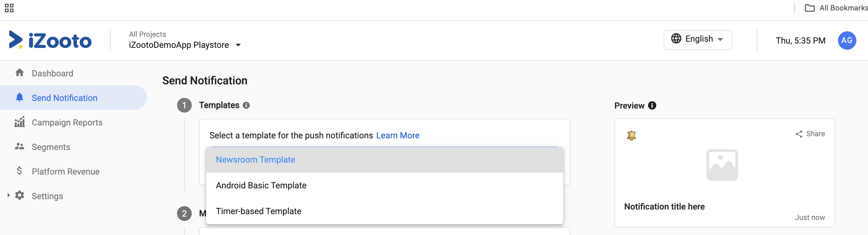Expand the Settings sidebar submenu arrow
This screenshot has height=235, width=868.
point(9,195)
